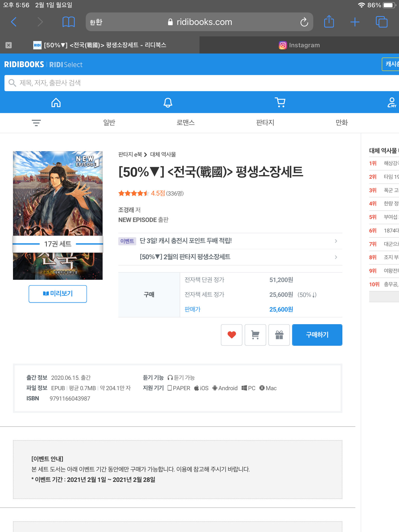Add book set to cart
This screenshot has height=532, width=399.
(x=255, y=335)
